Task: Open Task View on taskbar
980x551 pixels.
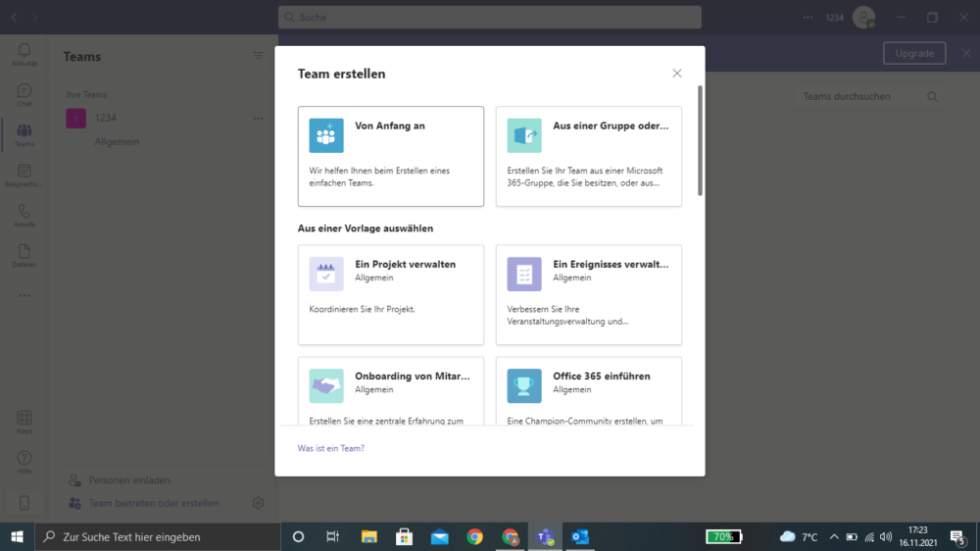Action: click(x=332, y=536)
